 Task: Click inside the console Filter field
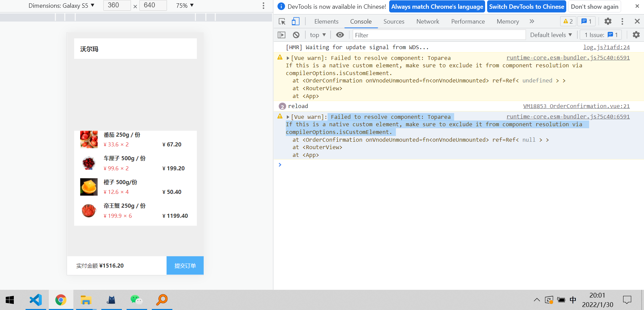pos(404,35)
